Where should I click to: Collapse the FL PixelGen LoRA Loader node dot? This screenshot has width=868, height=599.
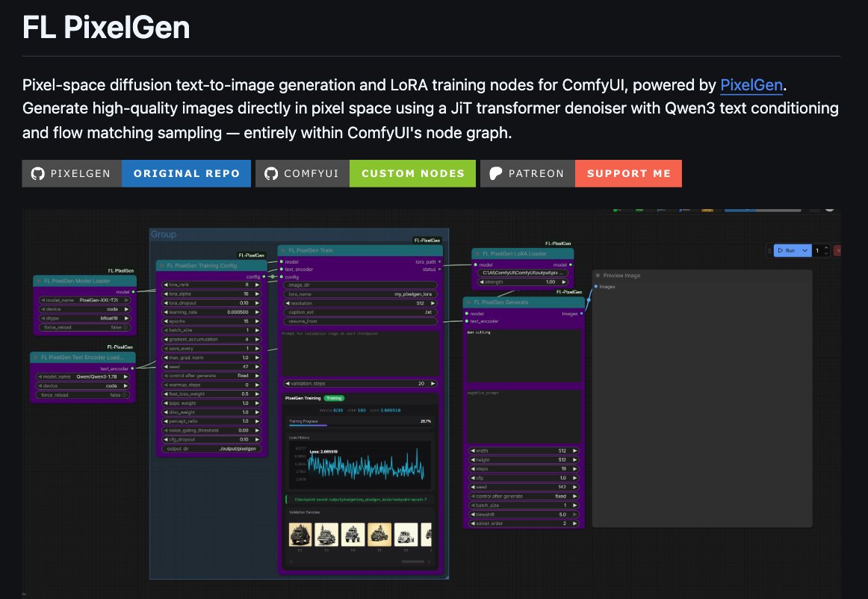pos(478,253)
